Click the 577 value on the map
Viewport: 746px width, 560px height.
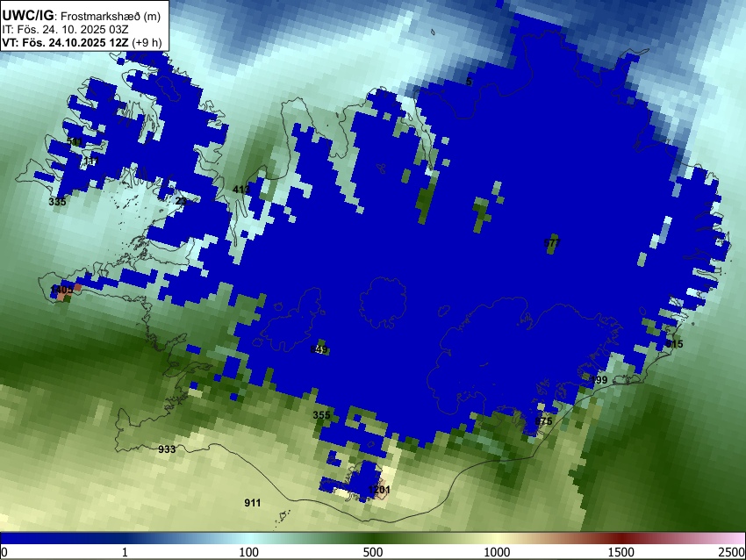[552, 243]
